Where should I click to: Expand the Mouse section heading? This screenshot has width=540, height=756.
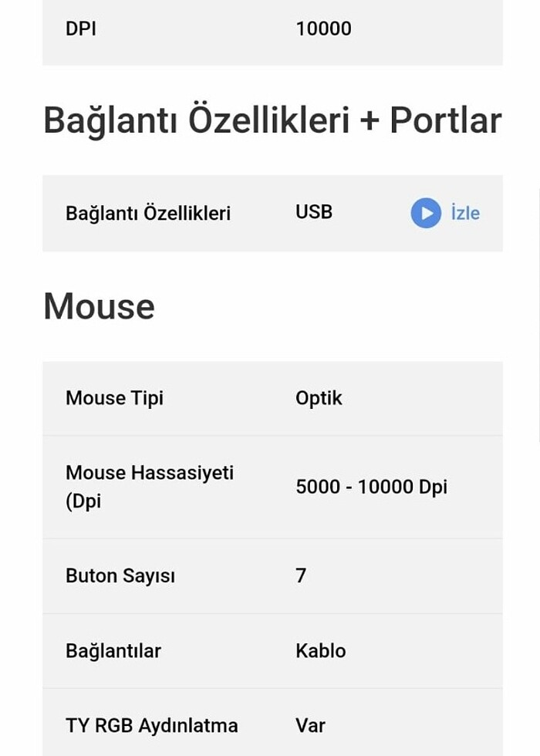pos(100,305)
